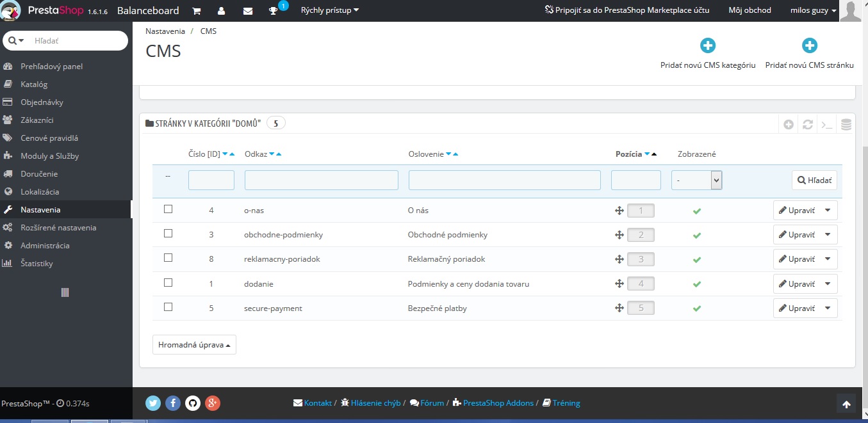Add new page via panel plus icon

point(789,125)
